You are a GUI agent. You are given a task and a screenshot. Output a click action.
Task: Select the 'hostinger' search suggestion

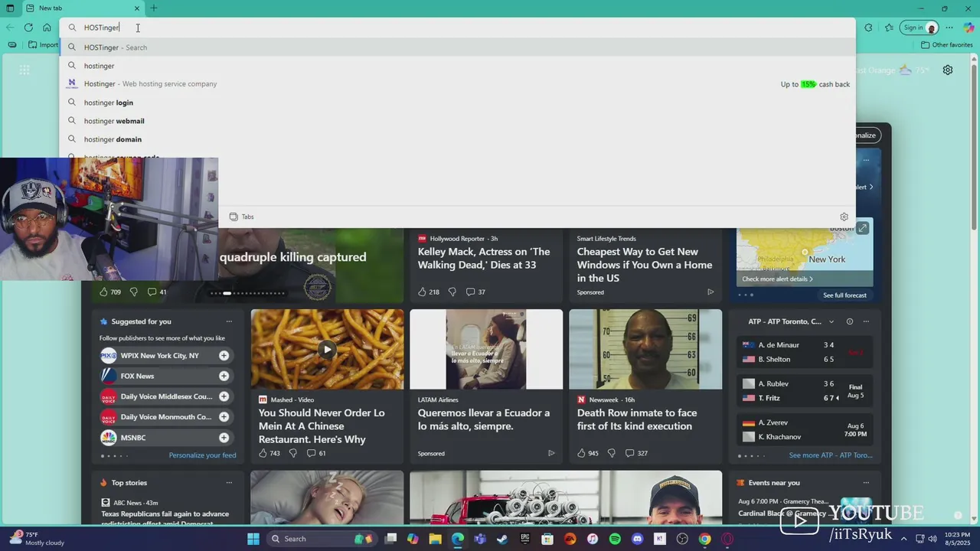coord(458,66)
